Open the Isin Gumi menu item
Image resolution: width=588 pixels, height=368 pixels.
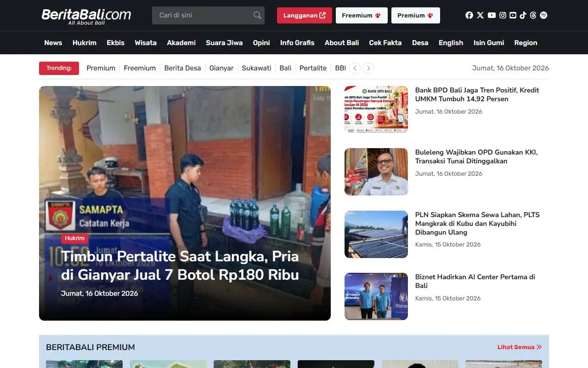tap(489, 43)
